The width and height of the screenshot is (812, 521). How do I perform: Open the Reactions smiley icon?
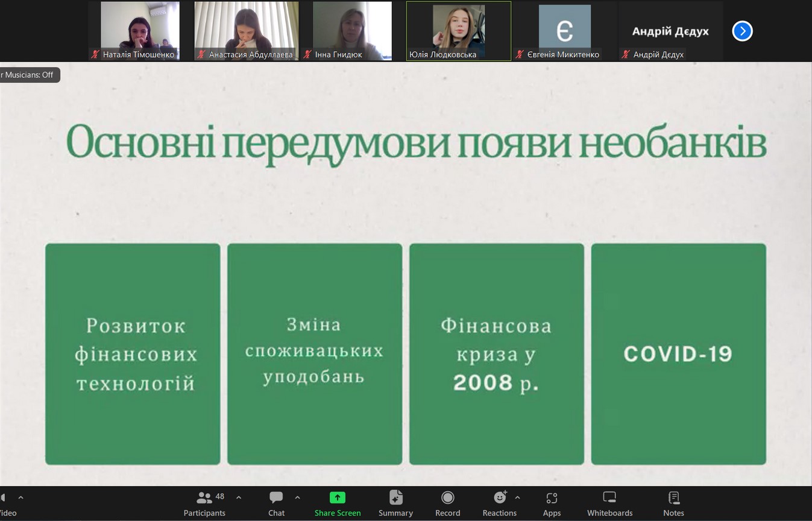(x=500, y=498)
